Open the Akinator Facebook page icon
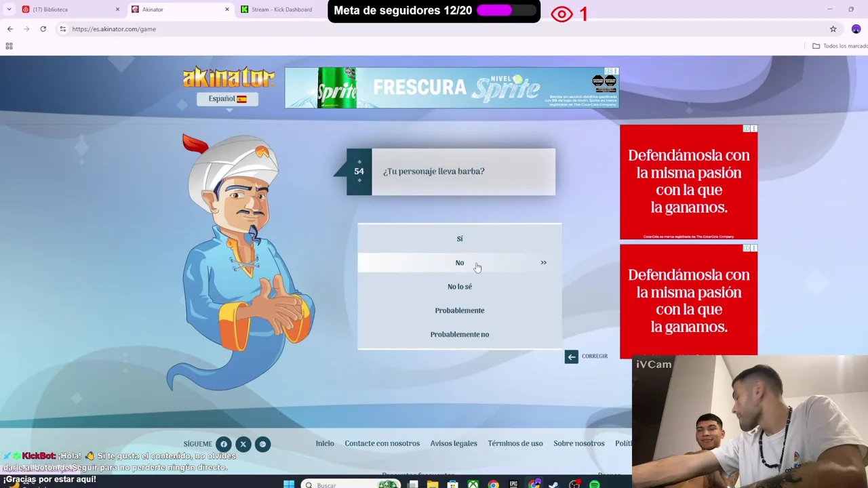The height and width of the screenshot is (488, 868). (x=223, y=445)
